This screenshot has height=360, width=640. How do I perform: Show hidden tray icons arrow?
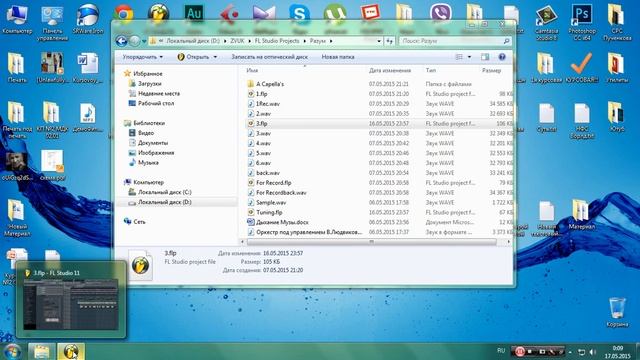(570, 352)
